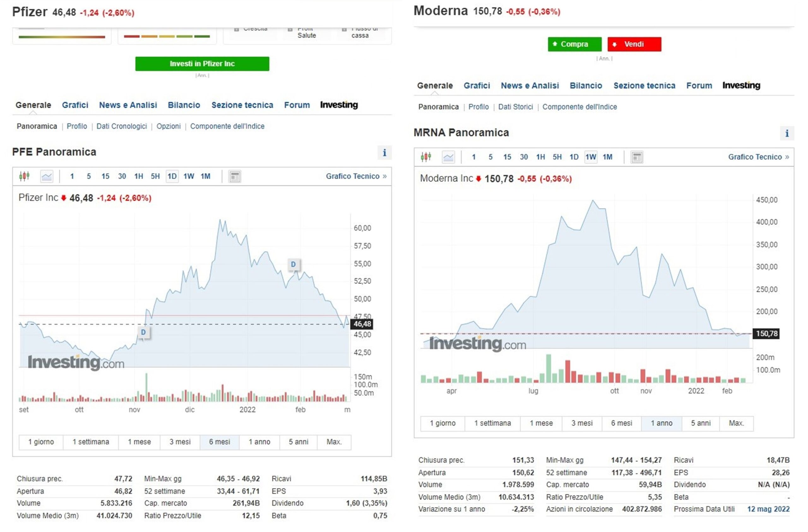Click the Investi in Pfizer Inc button

click(x=202, y=64)
